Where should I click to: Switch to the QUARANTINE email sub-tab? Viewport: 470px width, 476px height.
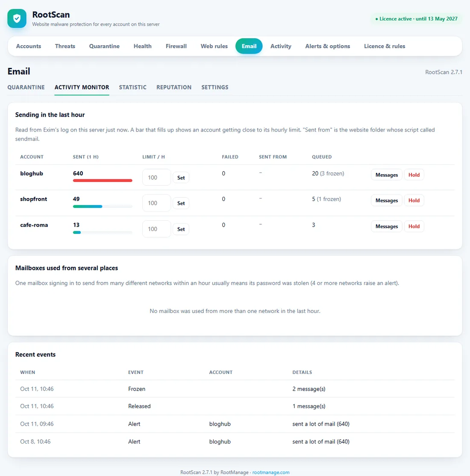[26, 88]
